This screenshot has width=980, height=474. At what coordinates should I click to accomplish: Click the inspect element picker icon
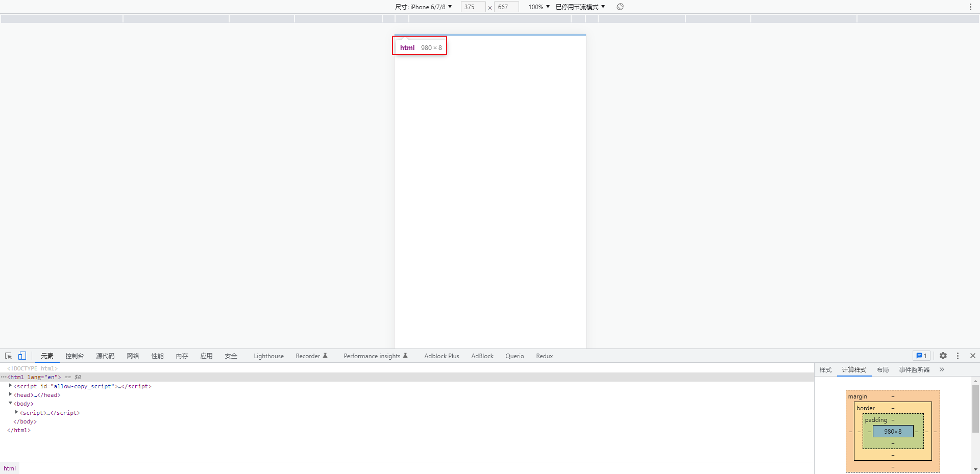coord(8,356)
